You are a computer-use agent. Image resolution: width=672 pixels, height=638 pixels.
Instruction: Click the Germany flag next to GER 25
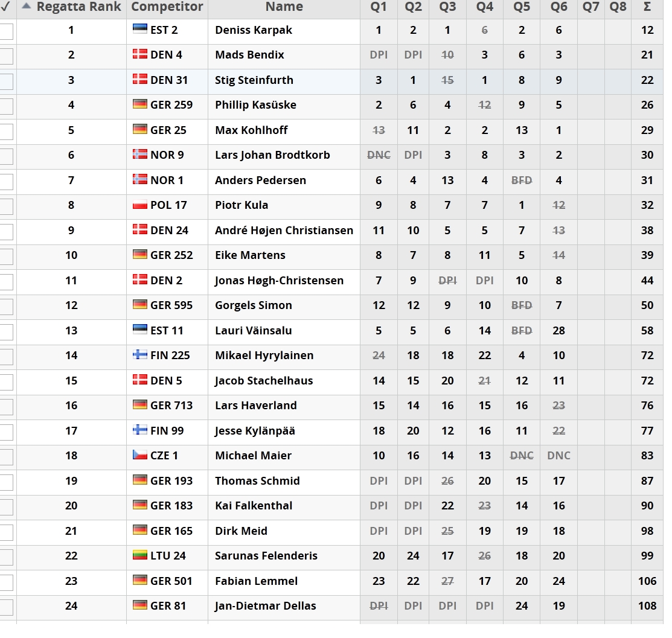tap(139, 129)
